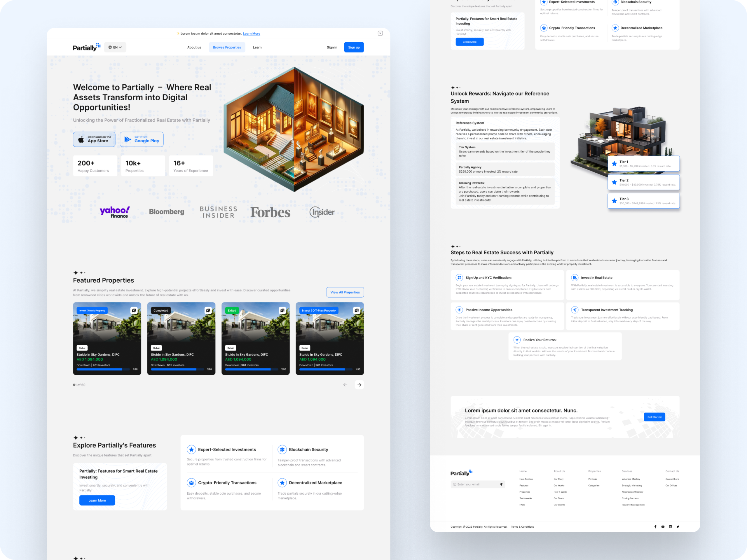The width and height of the screenshot is (747, 560).
Task: Click the Invest | Off-Plan Property tag
Action: point(319,311)
